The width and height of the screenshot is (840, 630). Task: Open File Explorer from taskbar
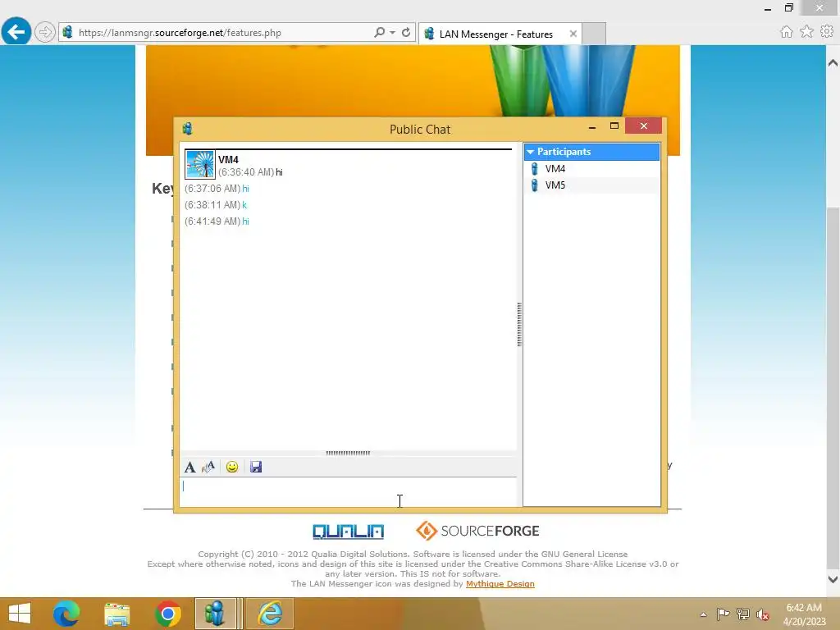[116, 614]
